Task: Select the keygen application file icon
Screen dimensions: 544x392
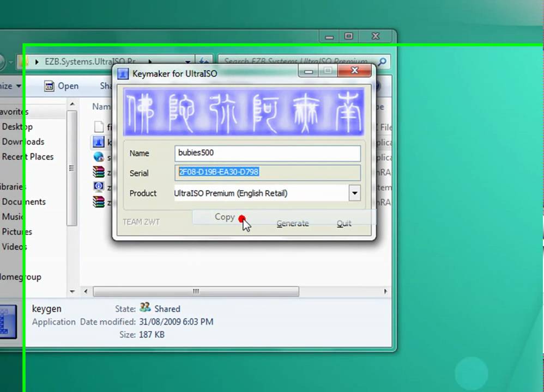Action: coord(99,142)
